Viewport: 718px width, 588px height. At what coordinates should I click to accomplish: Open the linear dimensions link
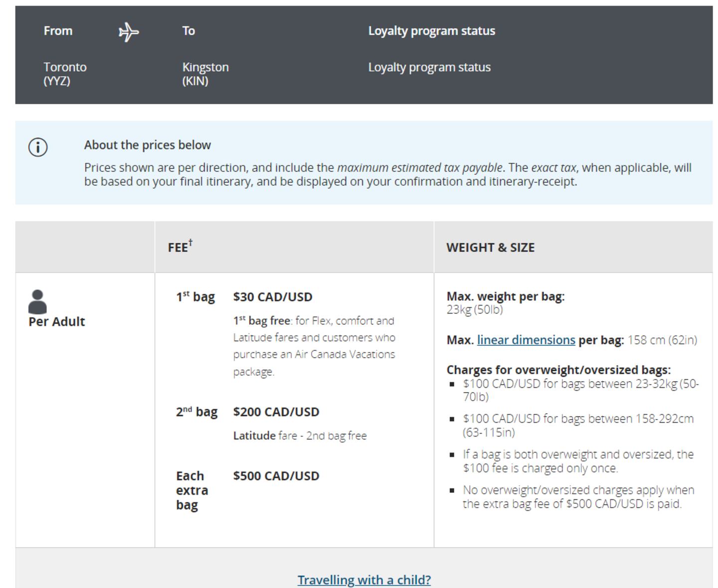[526, 340]
